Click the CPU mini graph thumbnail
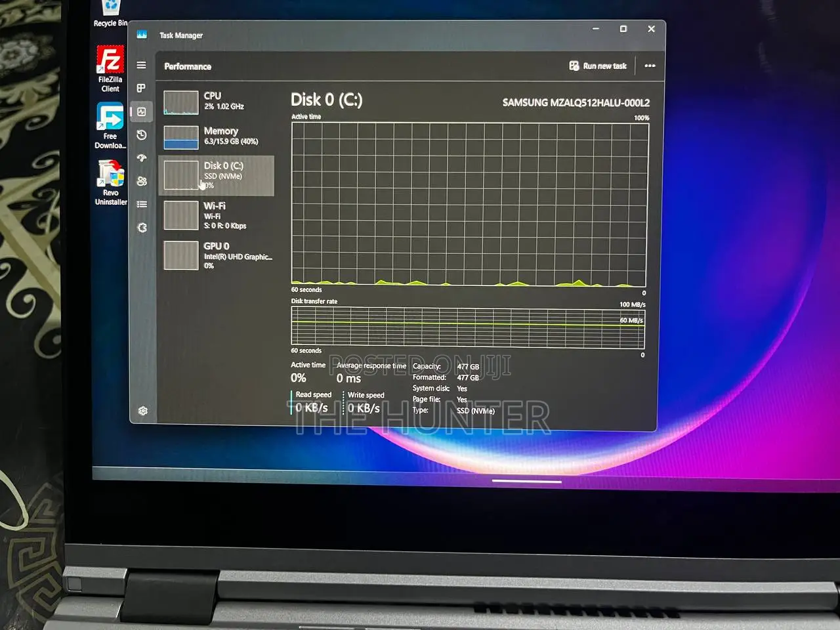The height and width of the screenshot is (630, 840). [181, 102]
